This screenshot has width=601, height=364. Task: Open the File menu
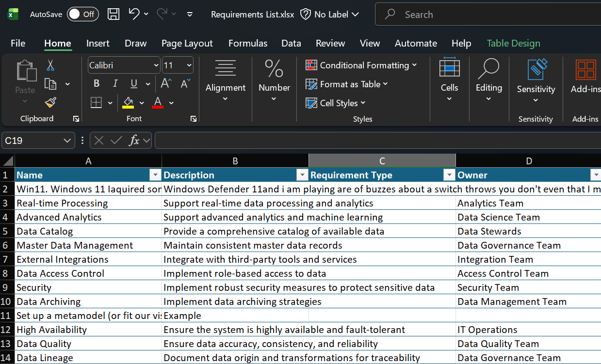(18, 43)
